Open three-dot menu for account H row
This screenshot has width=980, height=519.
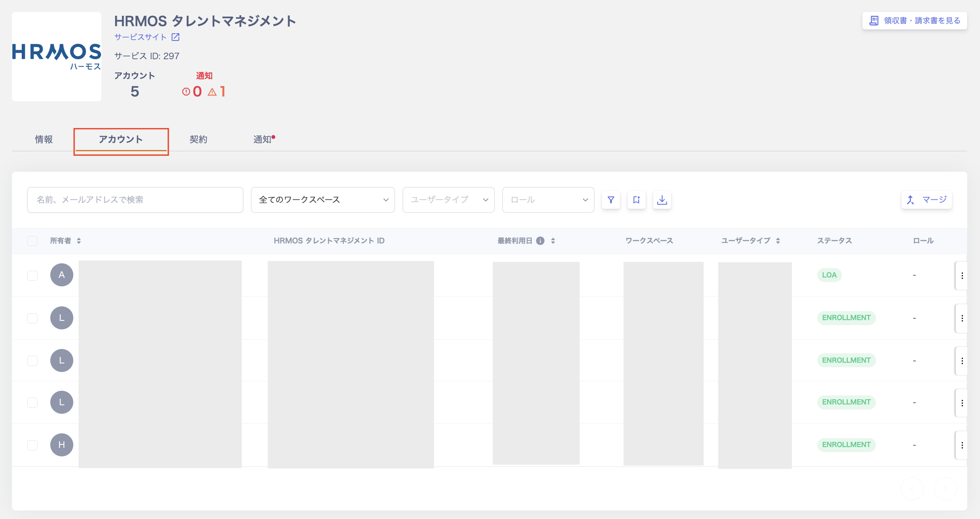[x=962, y=445]
